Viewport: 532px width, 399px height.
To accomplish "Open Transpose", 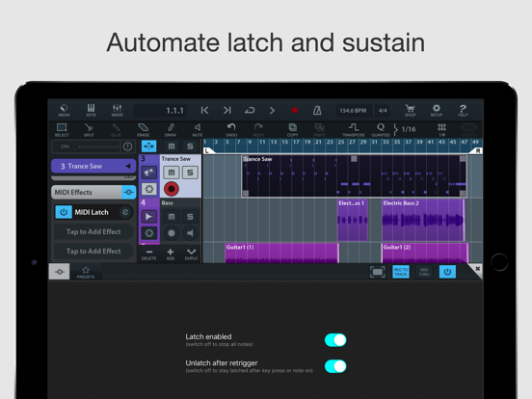I will [353, 130].
